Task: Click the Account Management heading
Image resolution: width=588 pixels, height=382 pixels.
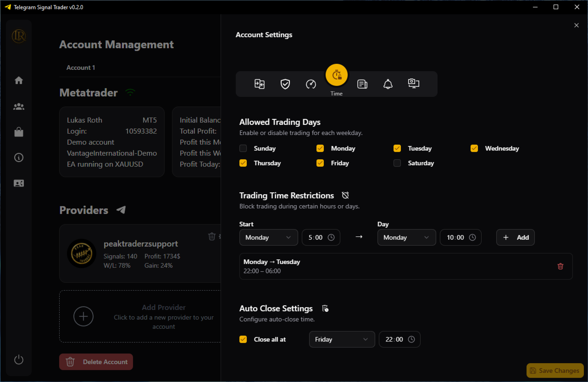Action: [116, 45]
